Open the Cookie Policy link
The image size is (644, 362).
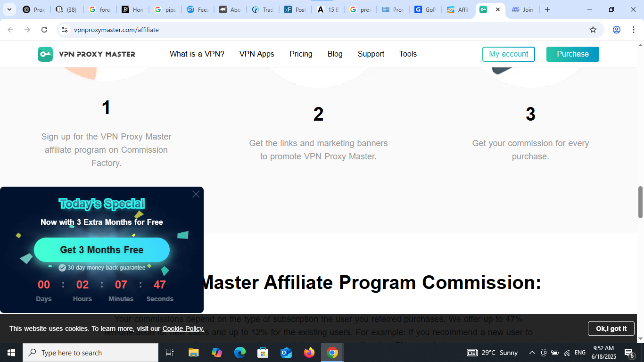183,329
